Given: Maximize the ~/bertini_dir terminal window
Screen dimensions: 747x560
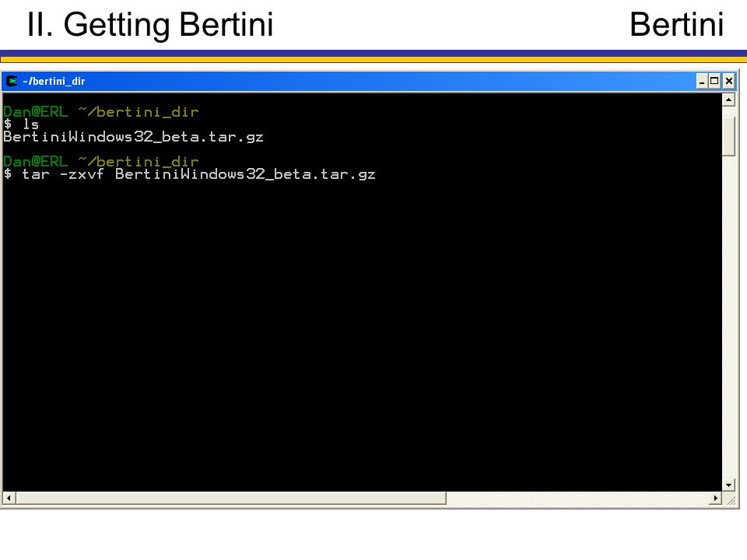Looking at the screenshot, I should pos(714,82).
